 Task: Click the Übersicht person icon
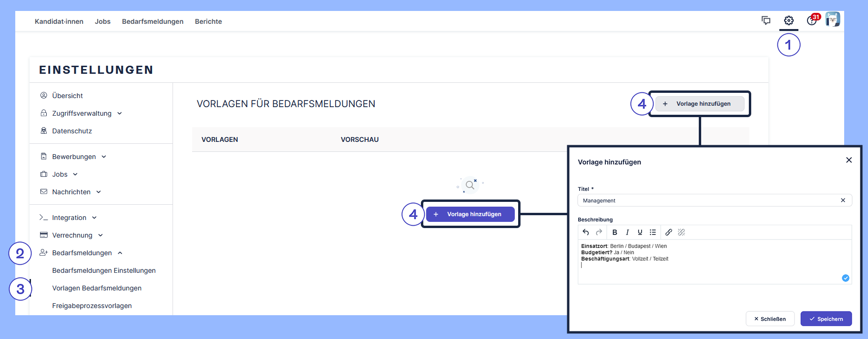44,95
